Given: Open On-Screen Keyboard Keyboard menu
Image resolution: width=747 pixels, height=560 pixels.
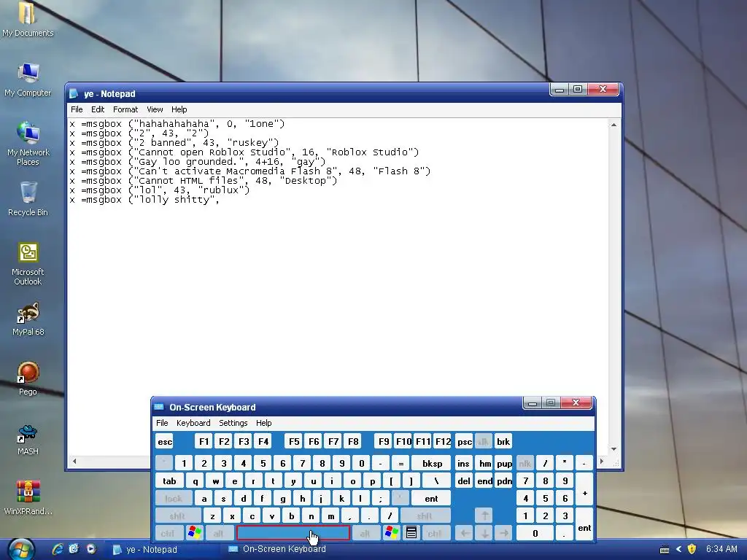Looking at the screenshot, I should click(x=193, y=423).
